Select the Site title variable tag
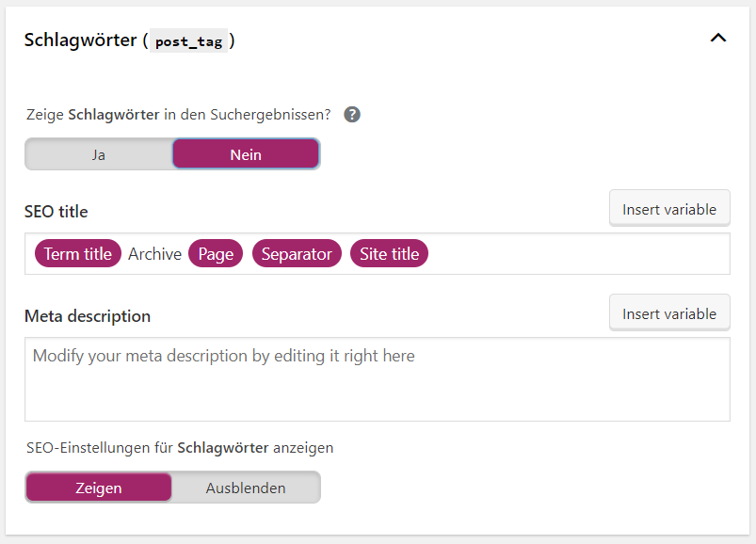756x544 pixels. [389, 253]
